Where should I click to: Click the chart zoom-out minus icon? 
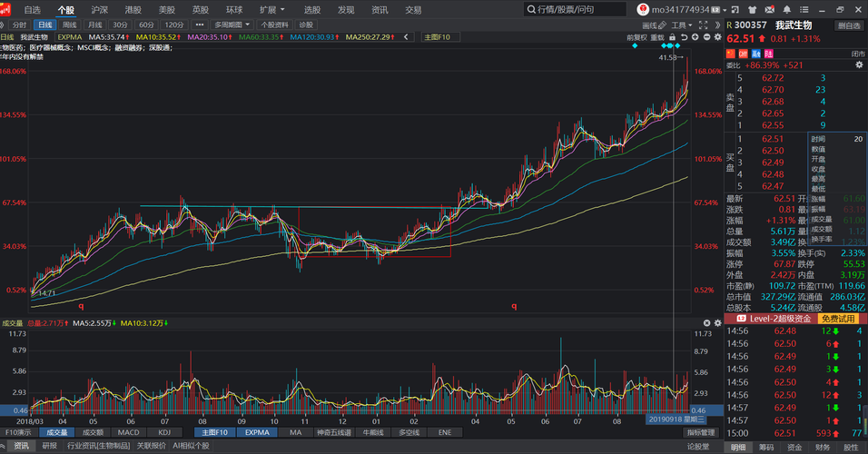click(707, 37)
